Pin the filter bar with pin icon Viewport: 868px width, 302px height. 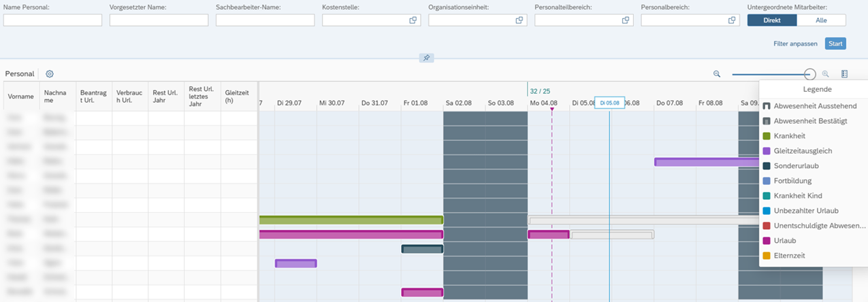coord(426,58)
